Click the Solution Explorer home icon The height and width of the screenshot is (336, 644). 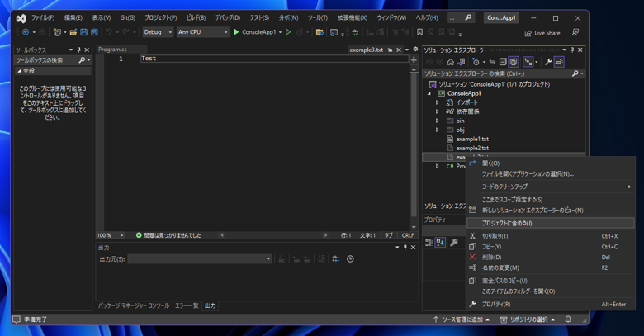(x=451, y=62)
